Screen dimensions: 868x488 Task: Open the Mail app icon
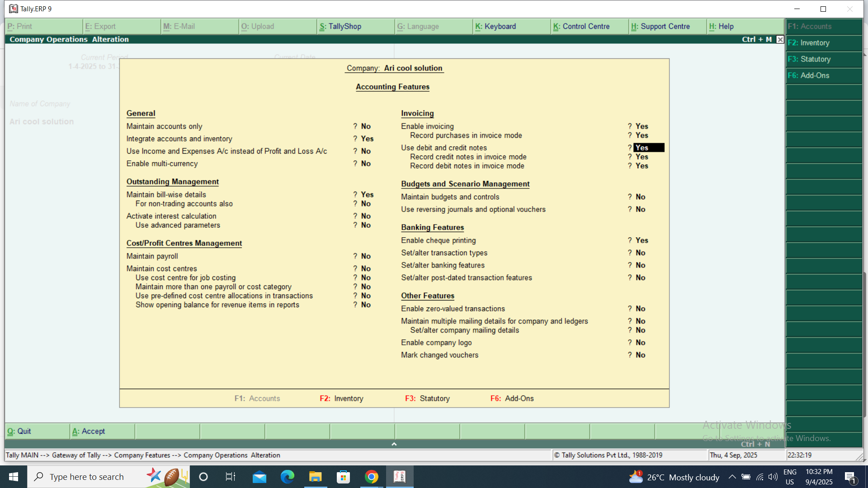259,477
